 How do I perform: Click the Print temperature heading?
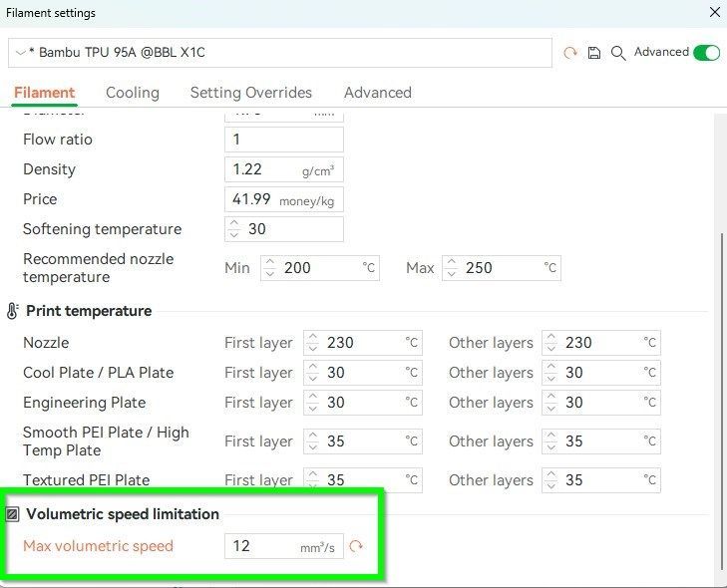(89, 311)
